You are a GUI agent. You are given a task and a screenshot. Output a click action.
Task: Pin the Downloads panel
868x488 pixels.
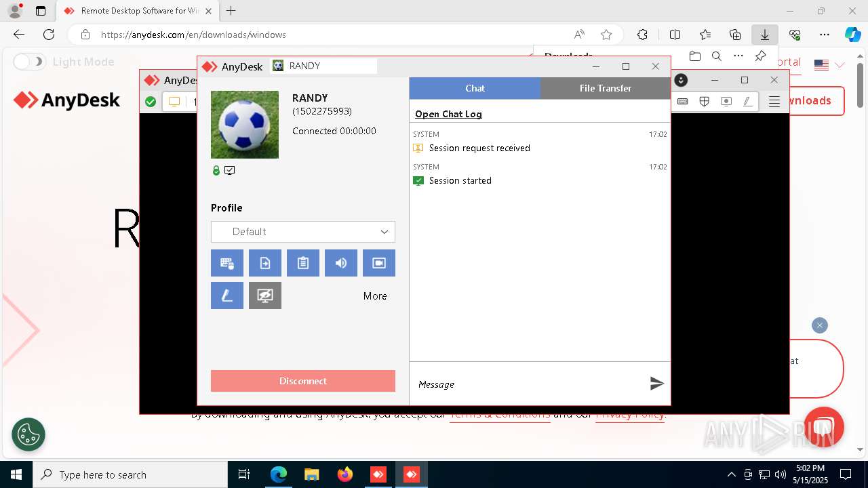(x=761, y=56)
